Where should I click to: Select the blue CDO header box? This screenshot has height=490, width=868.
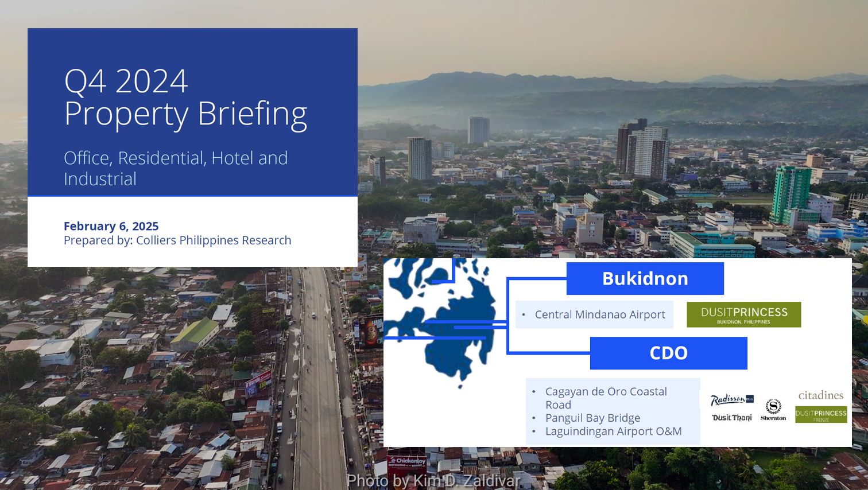[668, 353]
